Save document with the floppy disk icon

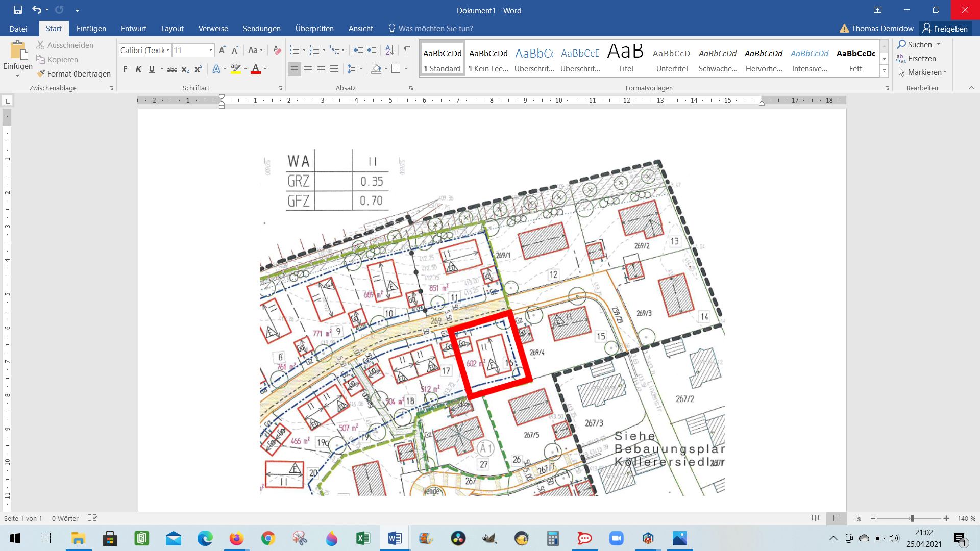[x=18, y=10]
